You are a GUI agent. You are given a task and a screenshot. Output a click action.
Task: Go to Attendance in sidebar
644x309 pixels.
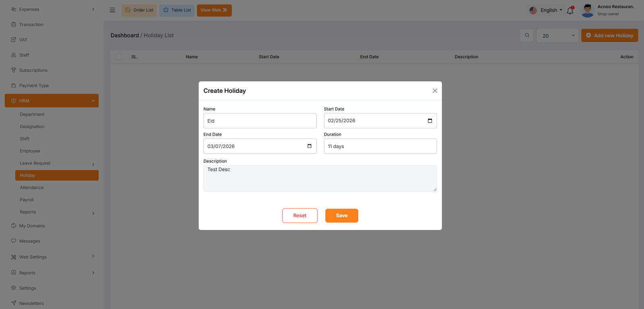tap(32, 188)
